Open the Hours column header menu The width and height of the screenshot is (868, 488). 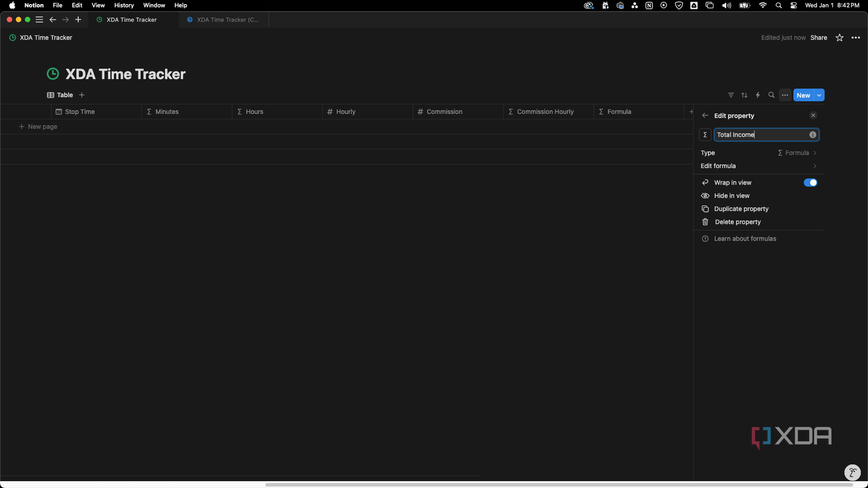(277, 112)
